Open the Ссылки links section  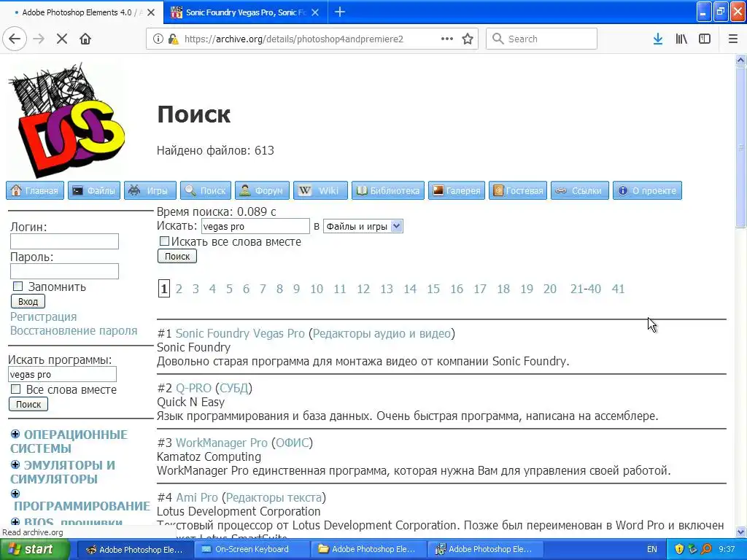click(580, 190)
